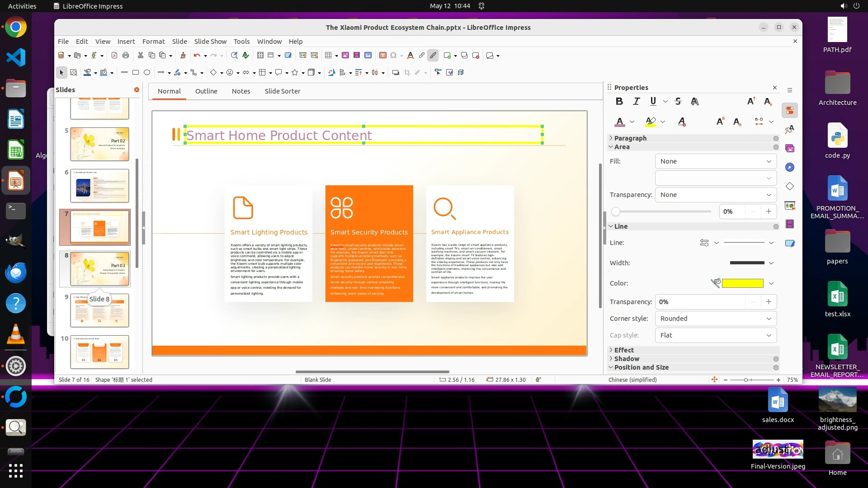The image size is (868, 488).
Task: Open the Fill type dropdown
Action: point(716,161)
